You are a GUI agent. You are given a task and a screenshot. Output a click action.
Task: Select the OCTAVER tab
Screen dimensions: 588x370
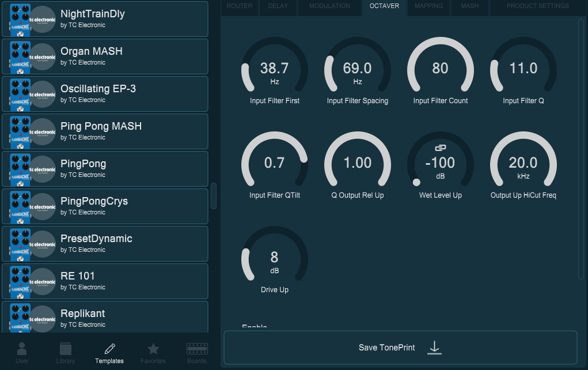384,6
